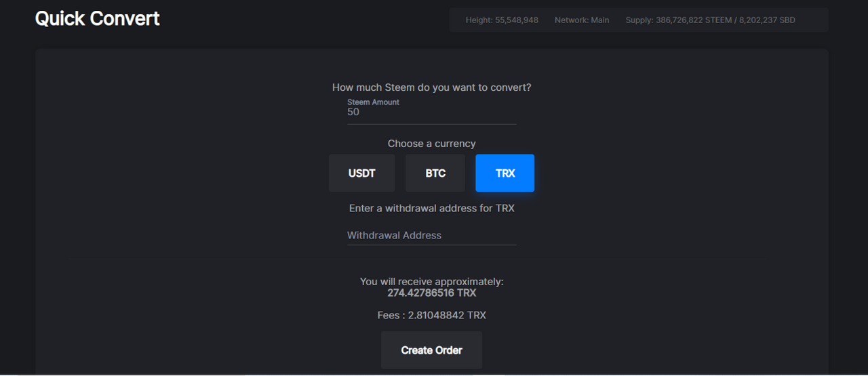Click the block height number 55,548,948

pos(517,20)
